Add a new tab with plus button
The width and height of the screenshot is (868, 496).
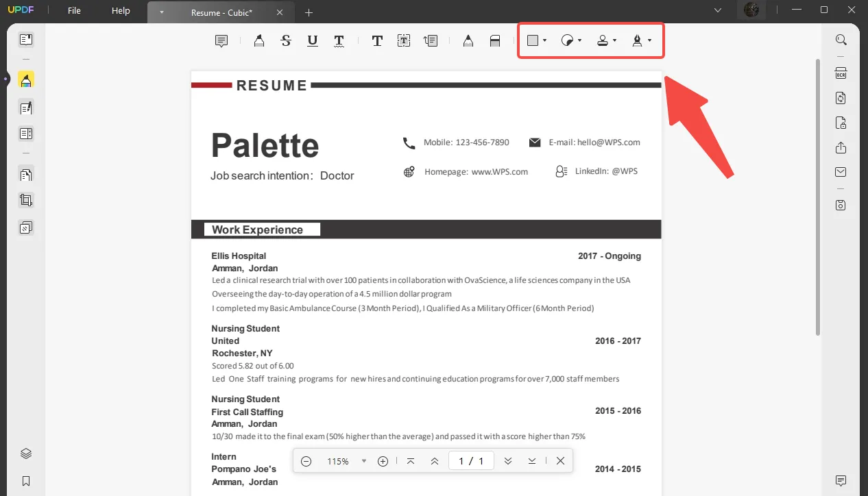point(309,12)
